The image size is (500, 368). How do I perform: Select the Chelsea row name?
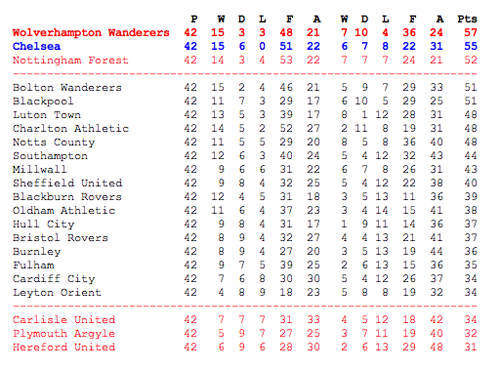[37, 46]
